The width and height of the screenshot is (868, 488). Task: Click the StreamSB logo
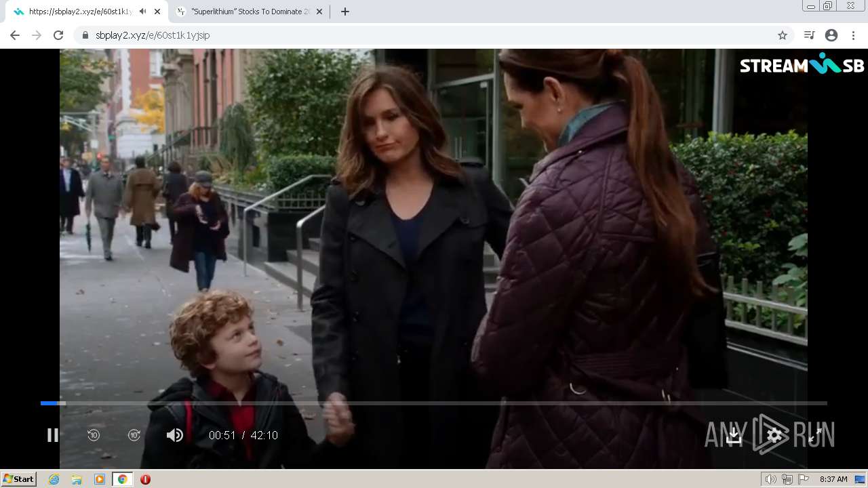point(802,64)
